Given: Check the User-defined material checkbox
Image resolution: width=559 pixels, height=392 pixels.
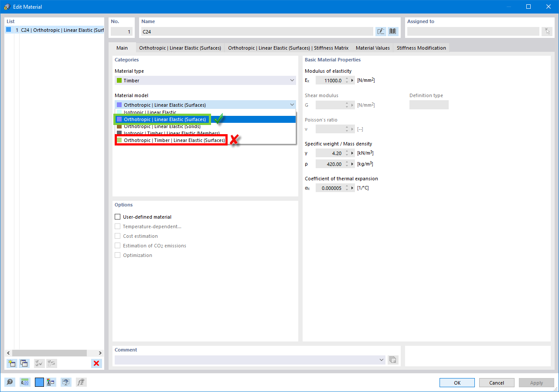Looking at the screenshot, I should click(117, 217).
